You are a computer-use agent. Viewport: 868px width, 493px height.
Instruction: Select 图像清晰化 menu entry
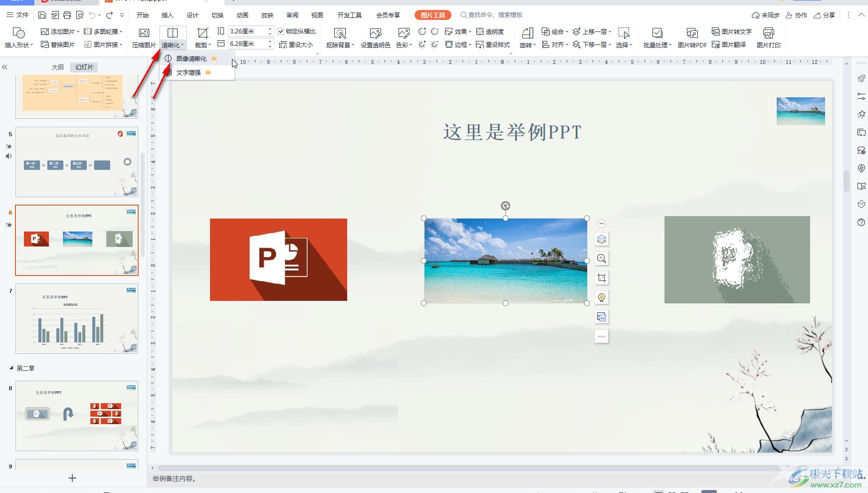197,58
